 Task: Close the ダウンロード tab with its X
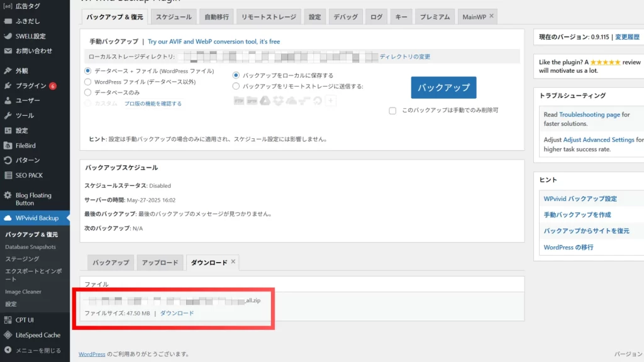pos(233,261)
